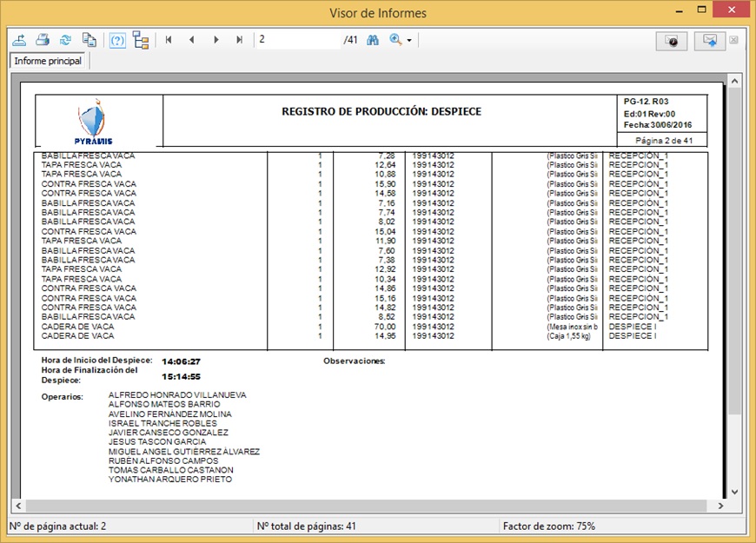The height and width of the screenshot is (543, 756).
Task: Click the page number input field
Action: click(295, 40)
